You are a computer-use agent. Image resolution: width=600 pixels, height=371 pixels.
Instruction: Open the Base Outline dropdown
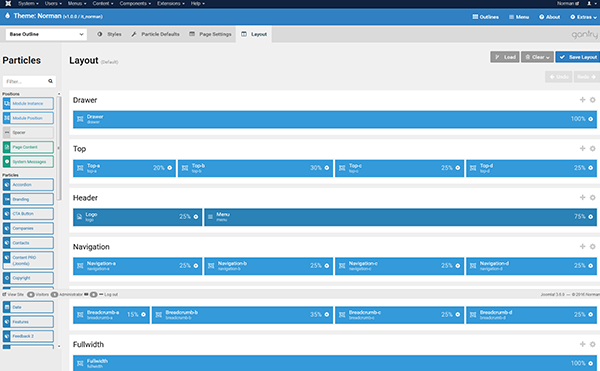tap(46, 34)
